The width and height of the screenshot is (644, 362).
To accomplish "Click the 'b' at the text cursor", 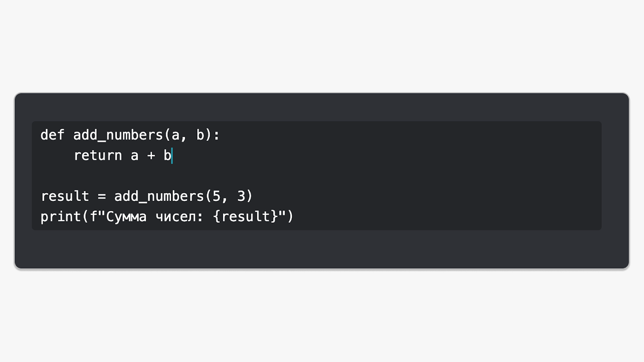I will coord(167,155).
